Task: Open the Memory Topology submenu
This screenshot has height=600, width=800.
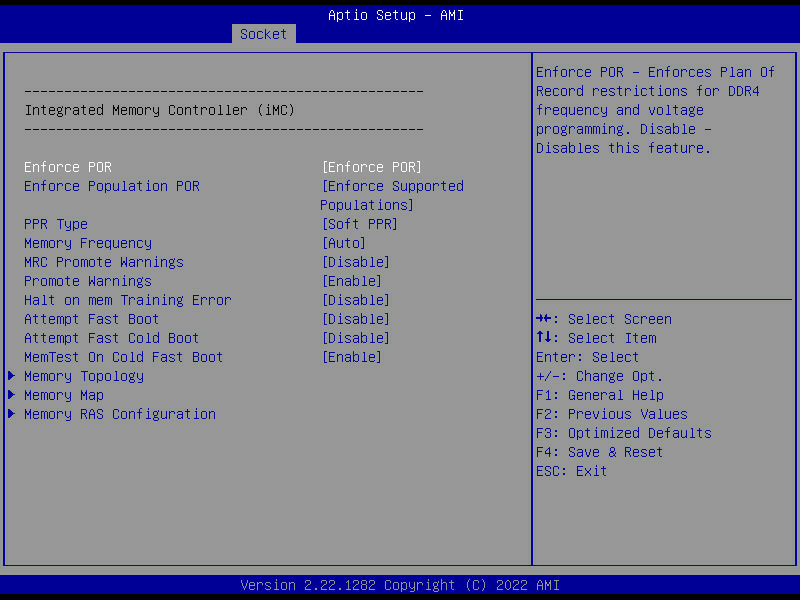Action: pos(84,377)
